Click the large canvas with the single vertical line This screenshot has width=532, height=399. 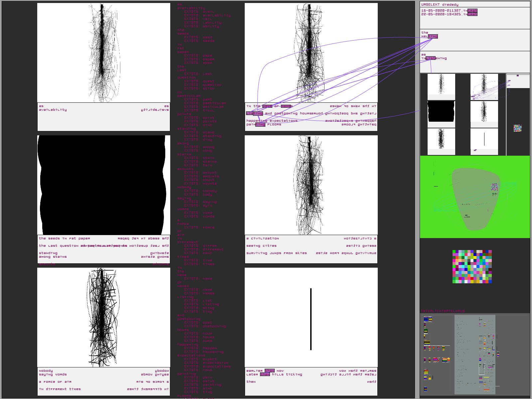pyautogui.click(x=311, y=318)
